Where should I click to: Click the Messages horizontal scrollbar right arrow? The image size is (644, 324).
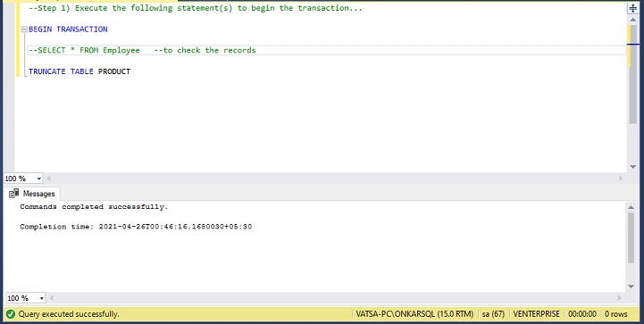click(x=621, y=298)
